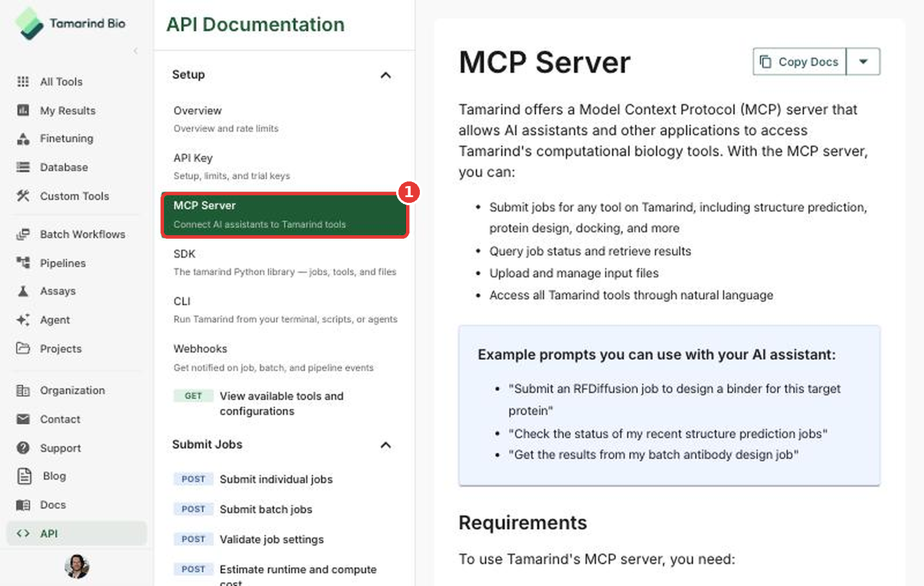Click the Agent sparkle icon
924x586 pixels.
pos(23,320)
